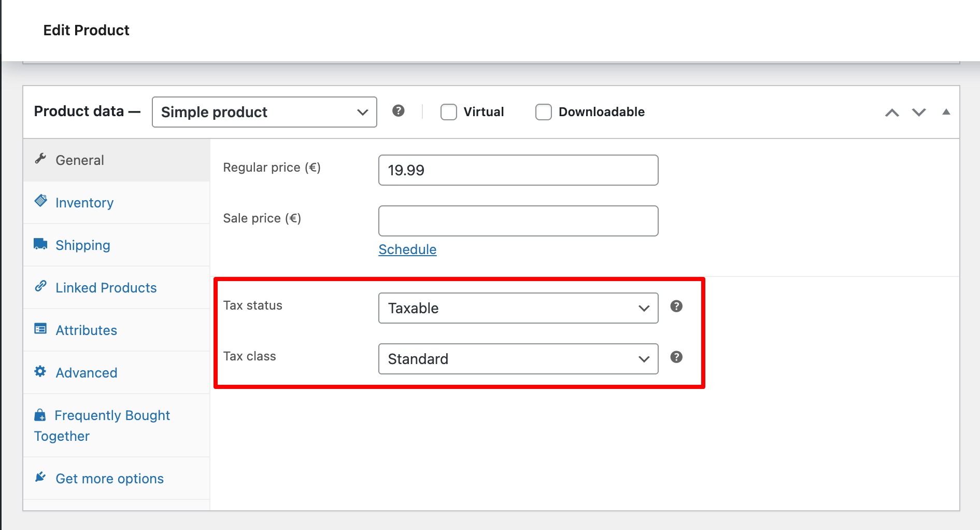
Task: Expand the Tax class Standard dropdown
Action: tap(518, 359)
